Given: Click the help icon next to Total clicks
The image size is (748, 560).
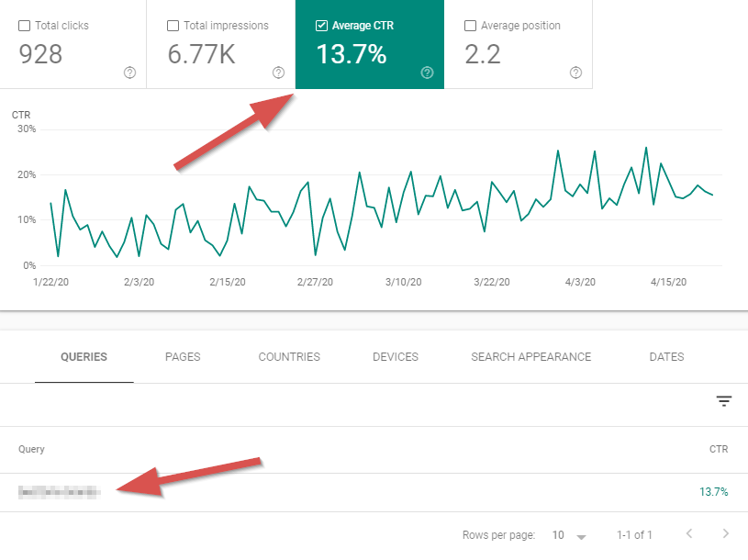Looking at the screenshot, I should coord(129,73).
